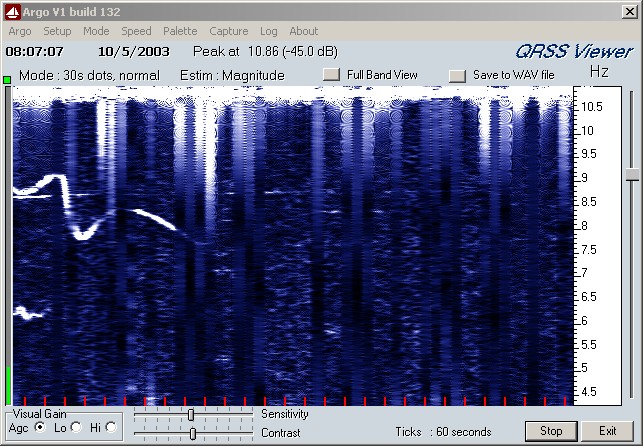Click the 10.5 Hz scale label

[x=592, y=107]
